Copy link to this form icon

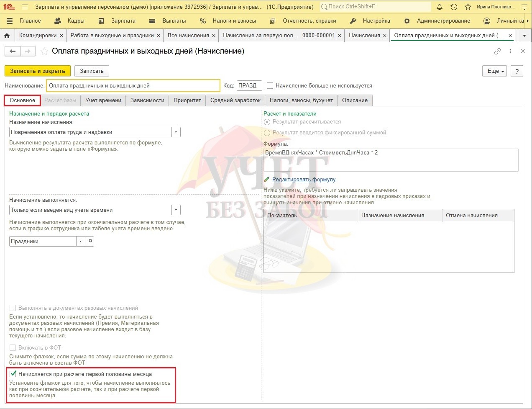[x=497, y=51]
